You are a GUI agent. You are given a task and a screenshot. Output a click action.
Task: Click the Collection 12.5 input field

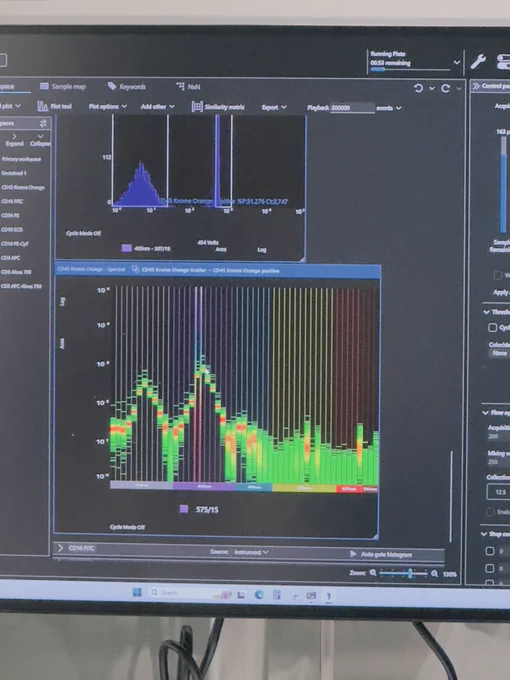(x=498, y=492)
